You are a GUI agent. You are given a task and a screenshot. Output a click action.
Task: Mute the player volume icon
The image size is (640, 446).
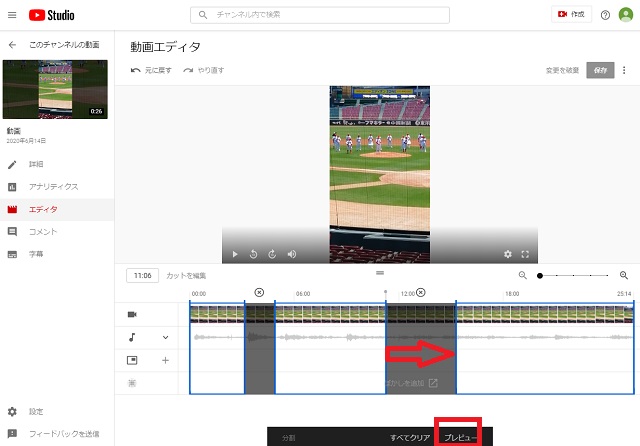coord(292,254)
